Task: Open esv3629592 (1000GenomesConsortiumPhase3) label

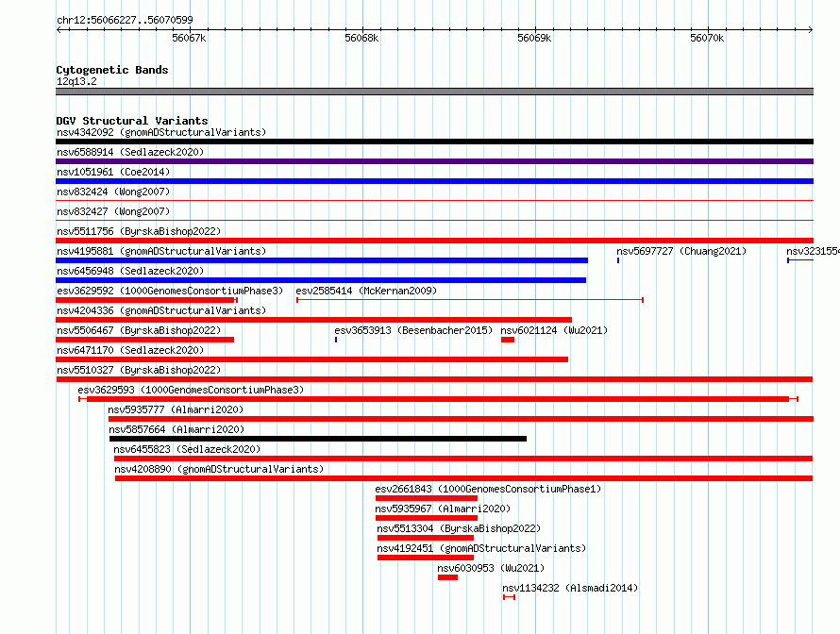Action: click(170, 291)
